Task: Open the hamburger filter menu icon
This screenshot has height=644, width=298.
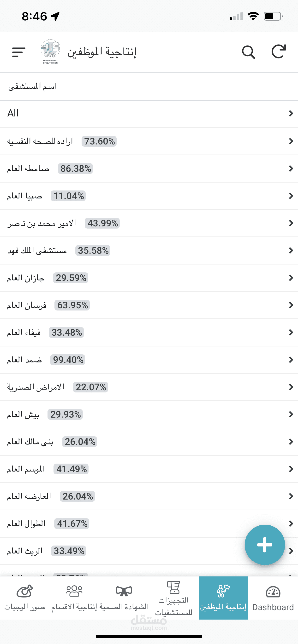Action: pyautogui.click(x=18, y=52)
